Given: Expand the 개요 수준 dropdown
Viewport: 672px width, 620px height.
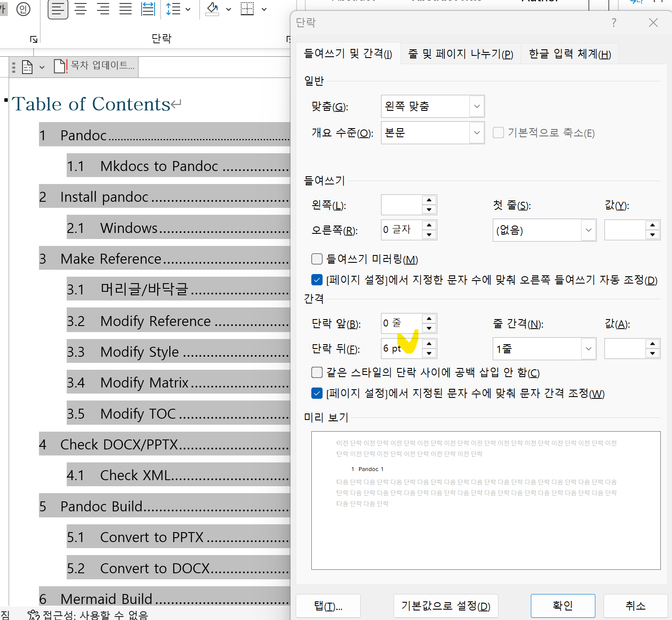Looking at the screenshot, I should (433, 132).
